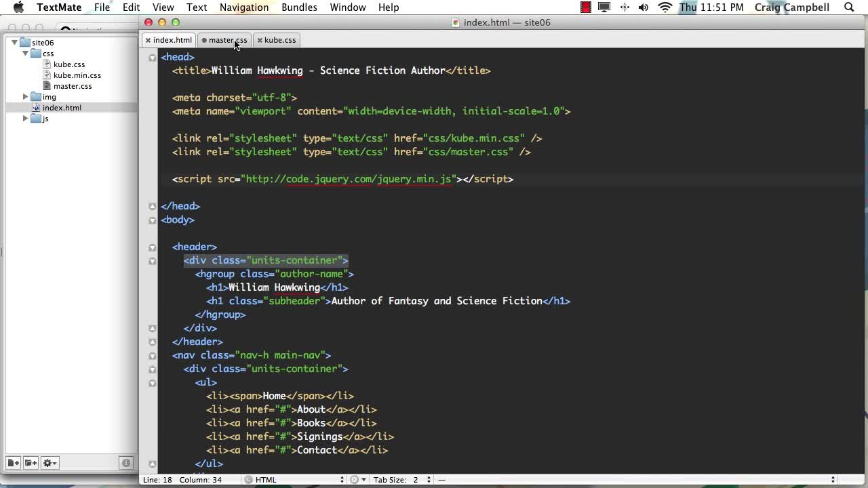Collapse the site06 project folder
Image resolution: width=868 pixels, height=488 pixels.
pyautogui.click(x=14, y=43)
